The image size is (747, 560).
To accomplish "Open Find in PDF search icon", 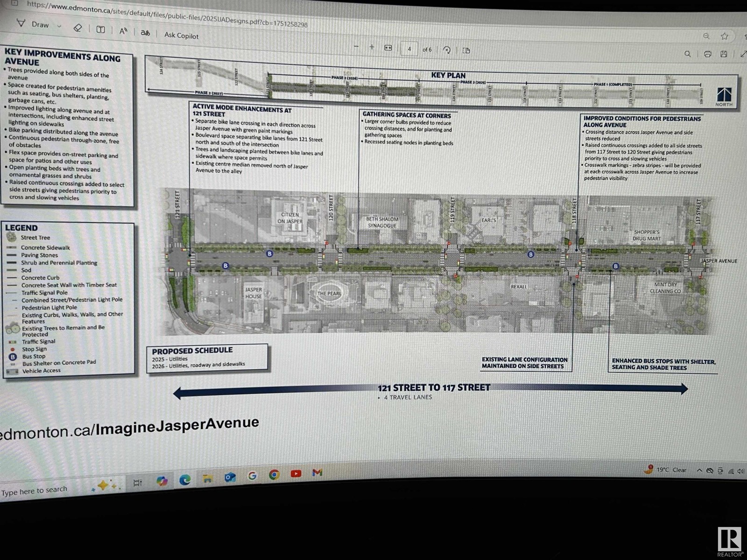I will tap(687, 54).
